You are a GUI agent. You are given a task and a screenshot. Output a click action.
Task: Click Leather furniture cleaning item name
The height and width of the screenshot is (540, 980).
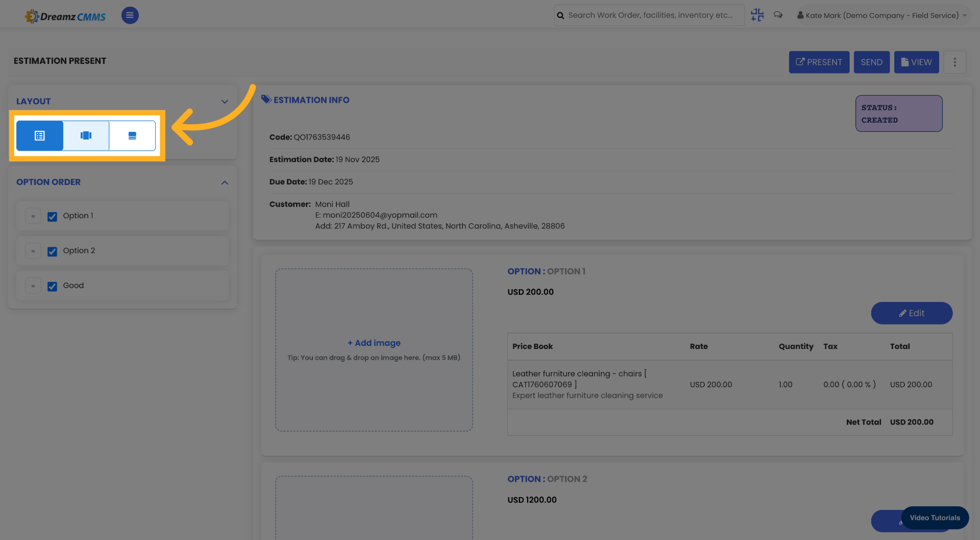pos(579,379)
